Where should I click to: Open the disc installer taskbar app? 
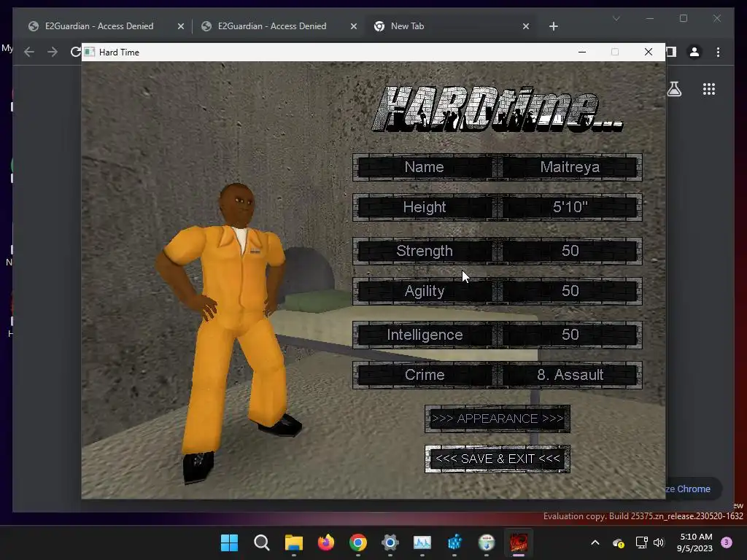487,542
